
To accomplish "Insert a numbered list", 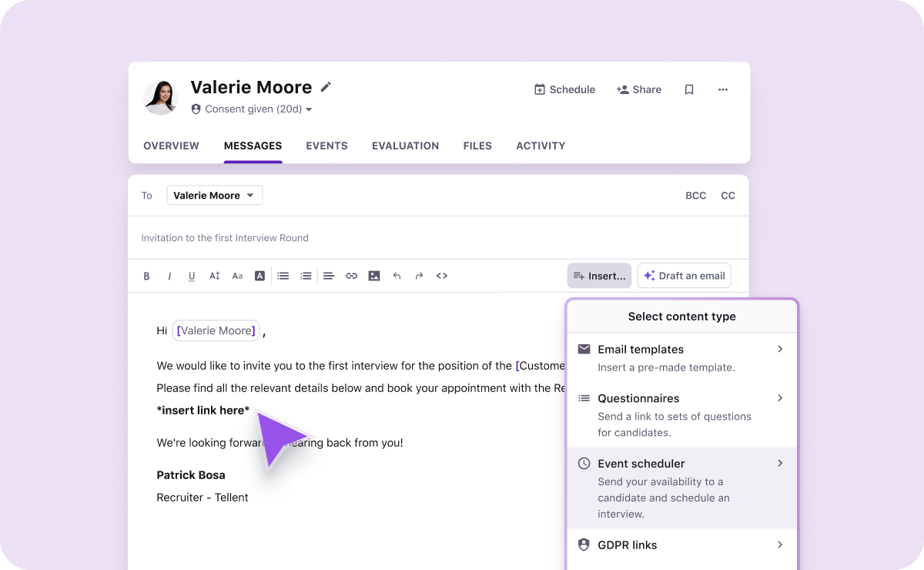I will coord(306,276).
